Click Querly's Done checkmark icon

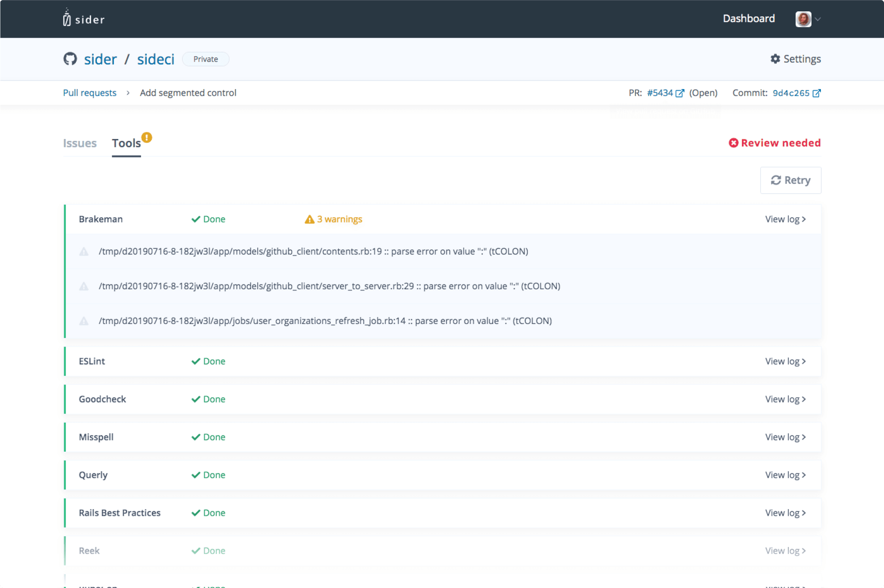click(x=196, y=475)
